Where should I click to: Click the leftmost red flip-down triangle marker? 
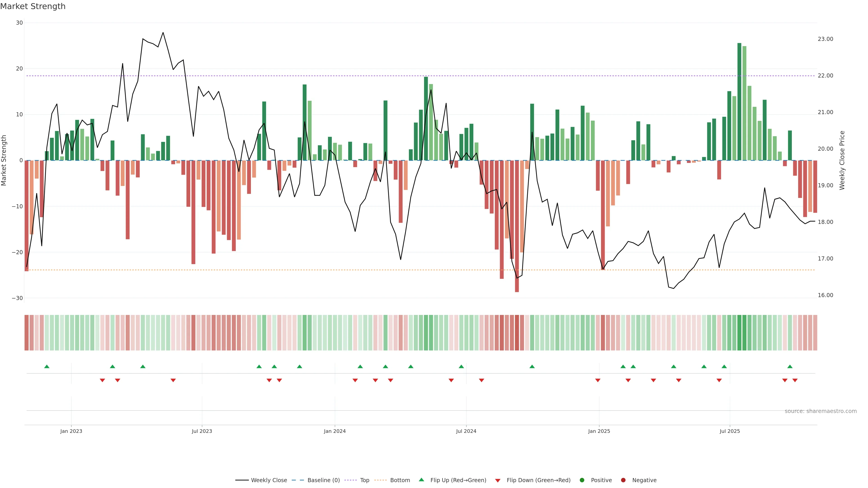click(102, 380)
